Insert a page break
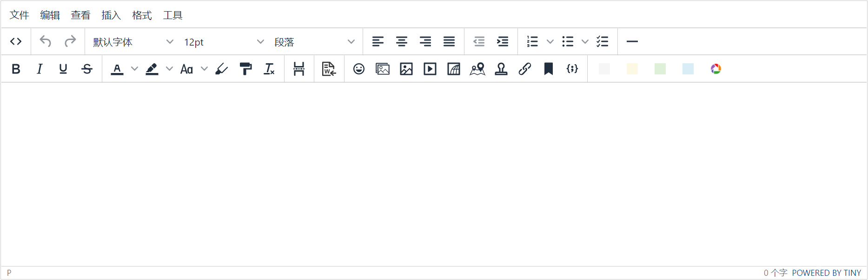 [299, 69]
